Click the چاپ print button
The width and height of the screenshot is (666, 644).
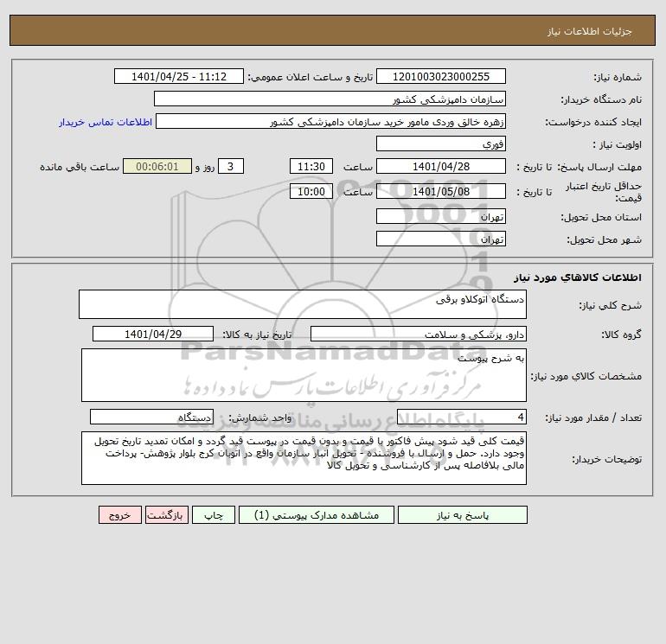pos(214,515)
